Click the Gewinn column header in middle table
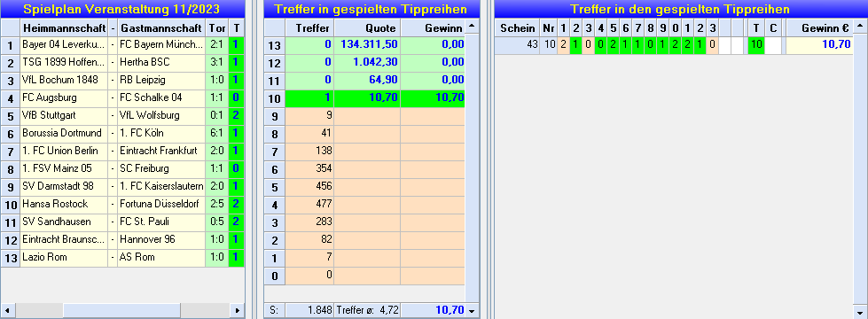Image resolution: width=868 pixels, height=319 pixels. click(433, 27)
